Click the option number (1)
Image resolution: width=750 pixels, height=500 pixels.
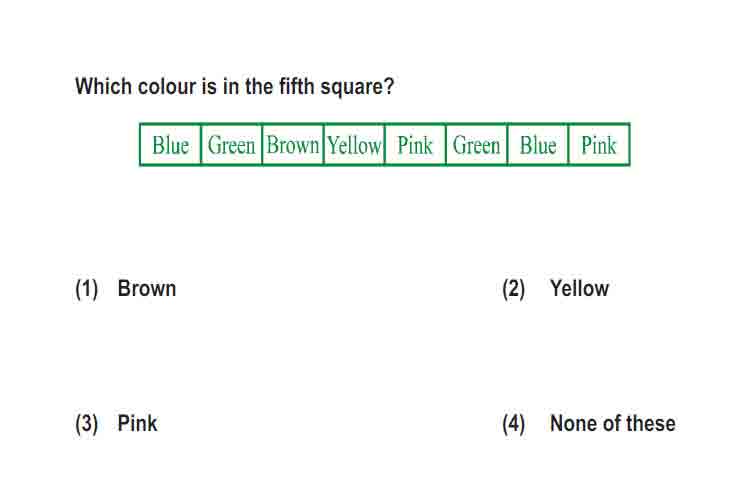tap(87, 289)
